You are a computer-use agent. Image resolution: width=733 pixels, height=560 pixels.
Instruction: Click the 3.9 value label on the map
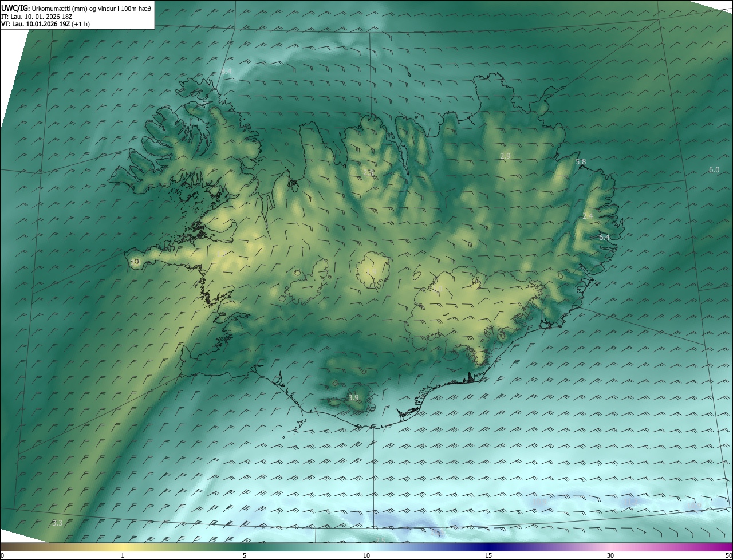click(353, 397)
